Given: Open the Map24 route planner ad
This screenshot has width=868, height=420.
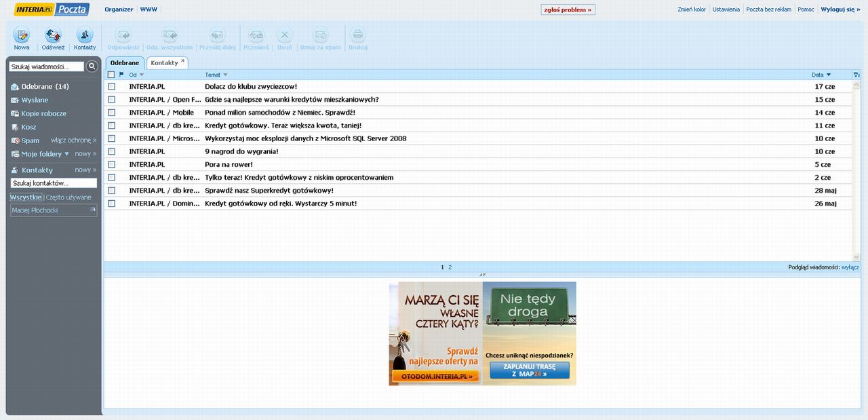Looking at the screenshot, I should pyautogui.click(x=530, y=334).
